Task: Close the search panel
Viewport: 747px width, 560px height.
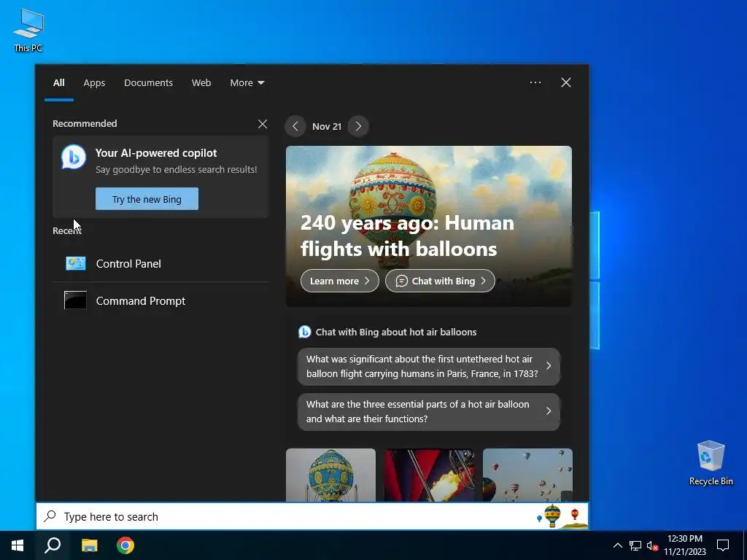Action: point(566,82)
